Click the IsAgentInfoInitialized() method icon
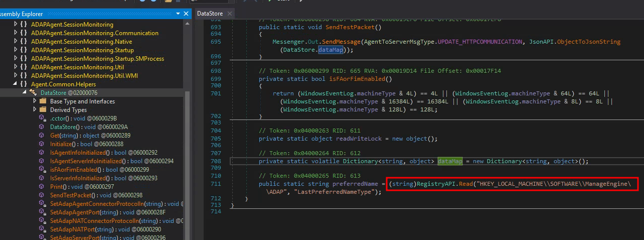This screenshot has height=240, width=644. (42, 152)
